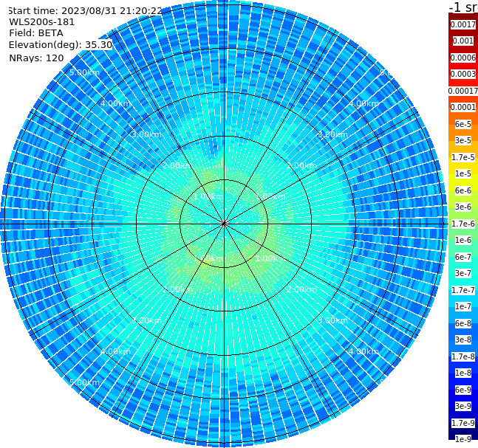This screenshot has height=448, width=478.
Task: Select the WLS200s-181 instrument label
Action: (x=42, y=22)
